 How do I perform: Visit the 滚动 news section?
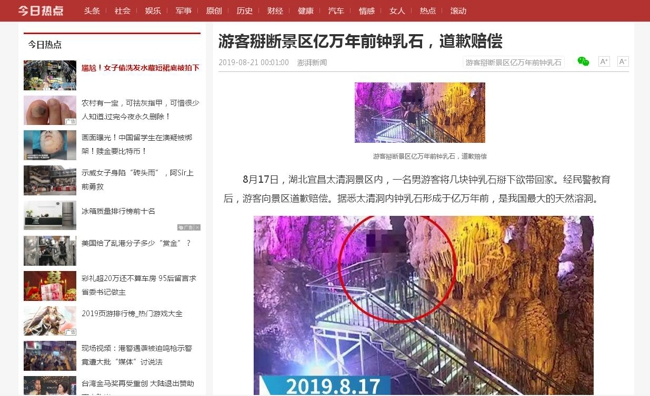[458, 11]
